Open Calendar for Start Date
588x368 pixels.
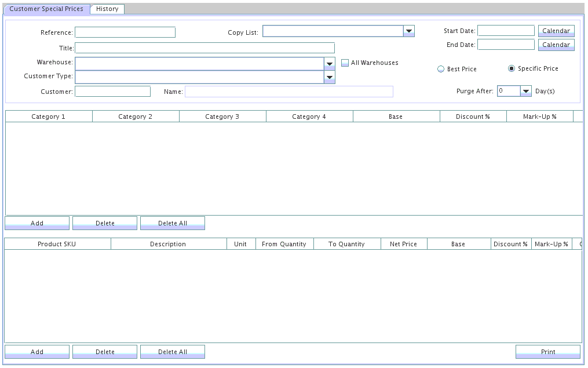(556, 31)
